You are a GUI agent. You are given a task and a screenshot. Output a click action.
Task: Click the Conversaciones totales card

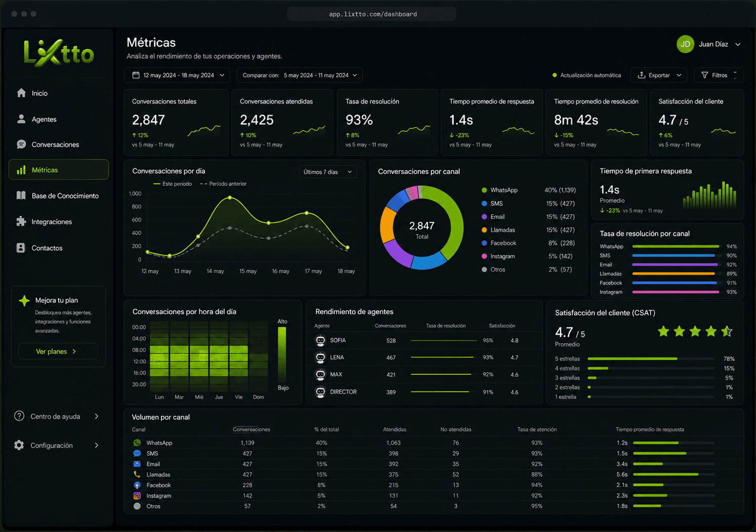176,122
